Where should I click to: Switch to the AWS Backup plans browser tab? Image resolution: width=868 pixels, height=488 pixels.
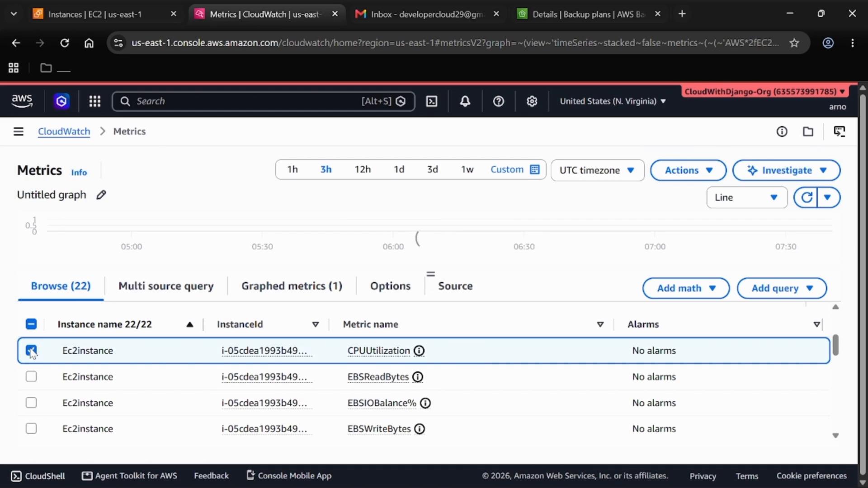(589, 14)
